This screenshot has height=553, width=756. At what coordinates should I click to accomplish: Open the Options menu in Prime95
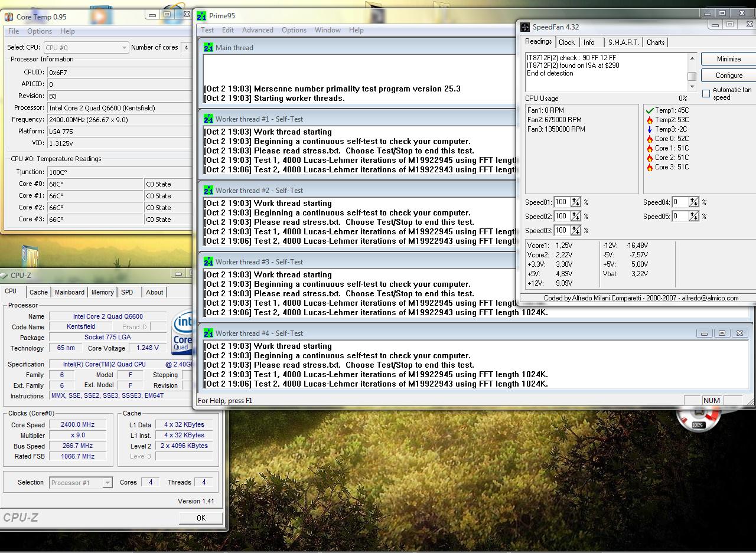tap(294, 30)
